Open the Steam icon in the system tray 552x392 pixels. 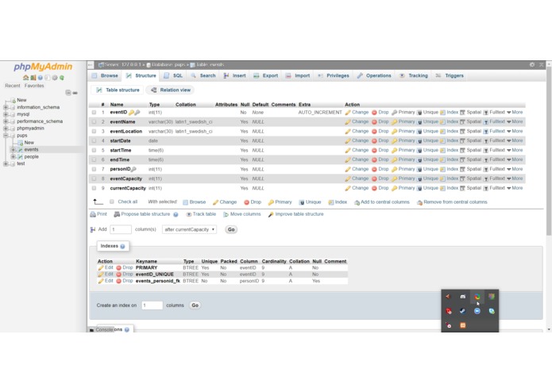[x=462, y=311]
